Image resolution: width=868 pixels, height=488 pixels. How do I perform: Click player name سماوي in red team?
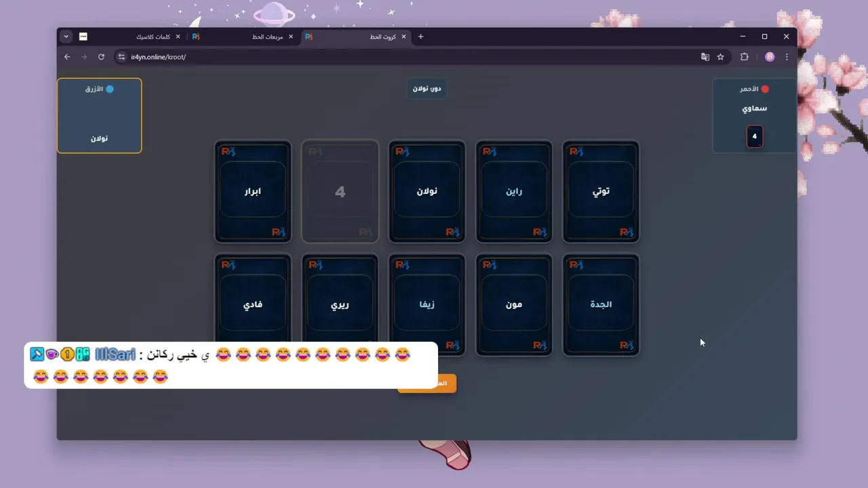(x=754, y=108)
